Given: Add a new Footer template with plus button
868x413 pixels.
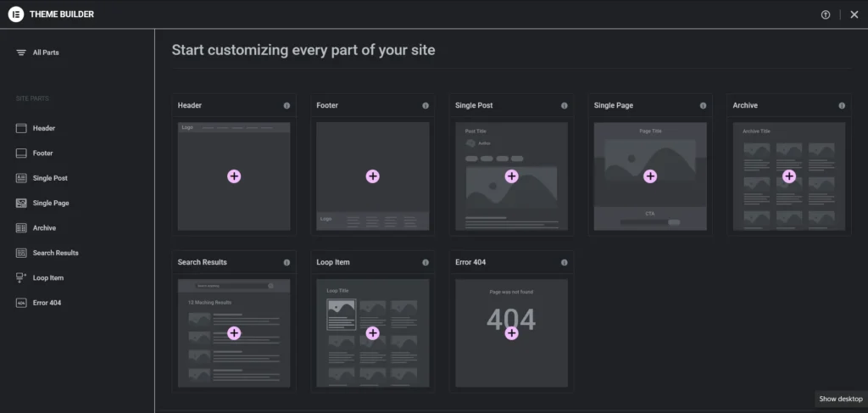Looking at the screenshot, I should (373, 176).
